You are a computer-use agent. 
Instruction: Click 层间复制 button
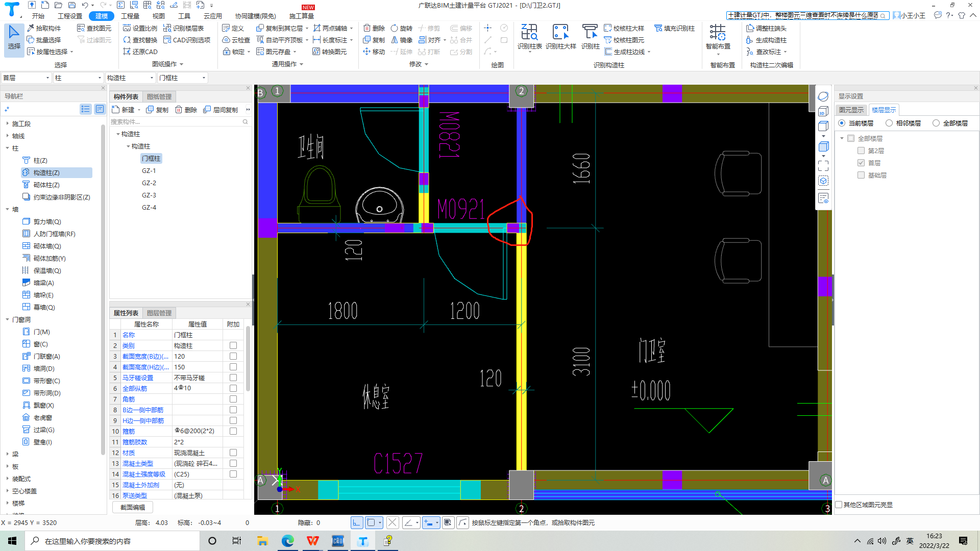220,110
